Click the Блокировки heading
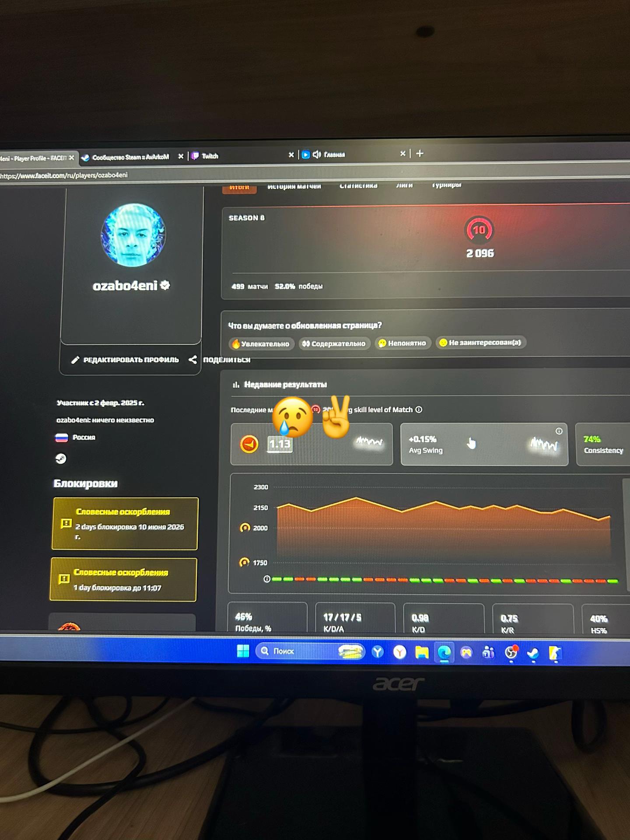This screenshot has height=840, width=630. (x=85, y=483)
